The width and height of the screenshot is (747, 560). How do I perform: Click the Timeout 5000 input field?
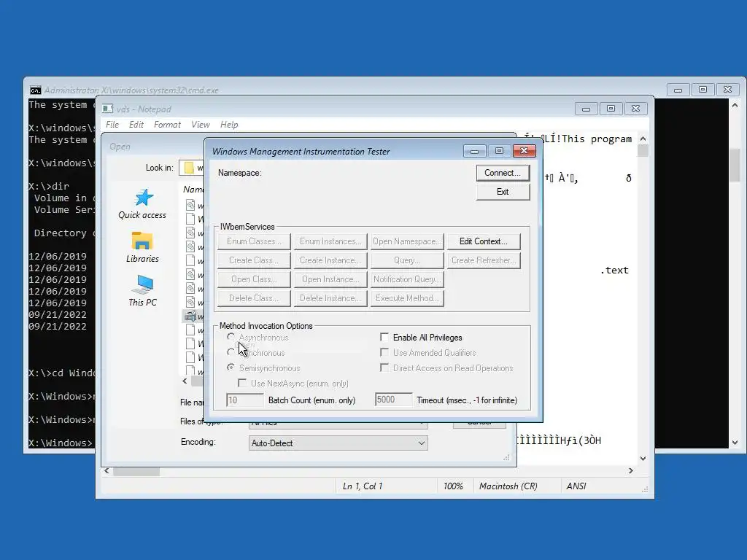pyautogui.click(x=393, y=400)
